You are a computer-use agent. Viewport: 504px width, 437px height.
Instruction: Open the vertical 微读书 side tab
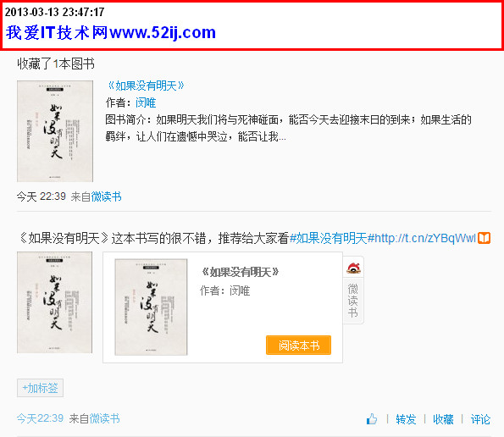tap(353, 300)
